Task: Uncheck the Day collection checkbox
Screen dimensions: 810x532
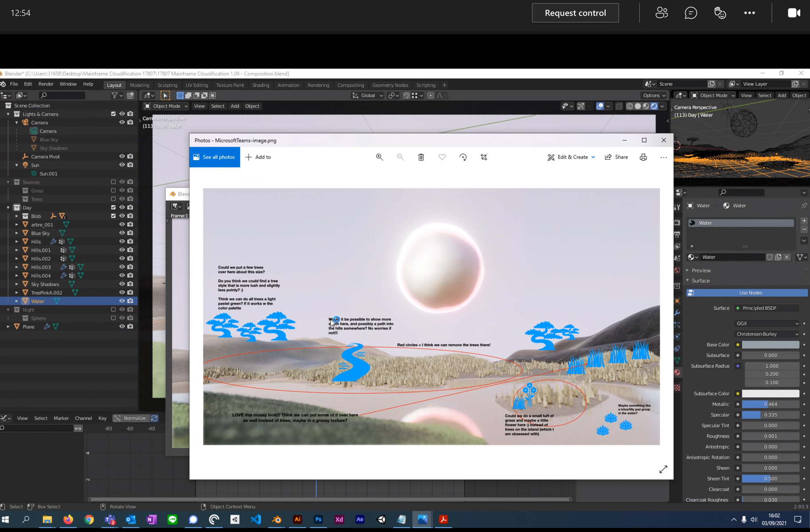Action: (113, 208)
